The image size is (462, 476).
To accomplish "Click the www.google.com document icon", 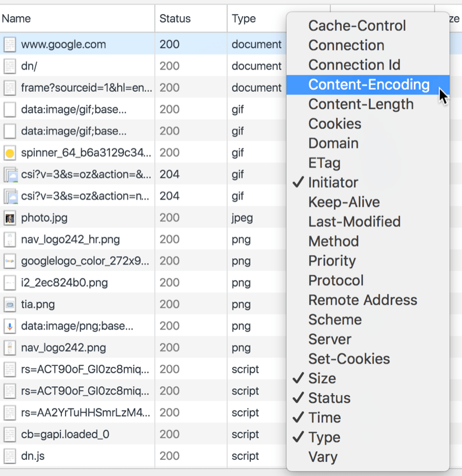I will pyautogui.click(x=9, y=45).
